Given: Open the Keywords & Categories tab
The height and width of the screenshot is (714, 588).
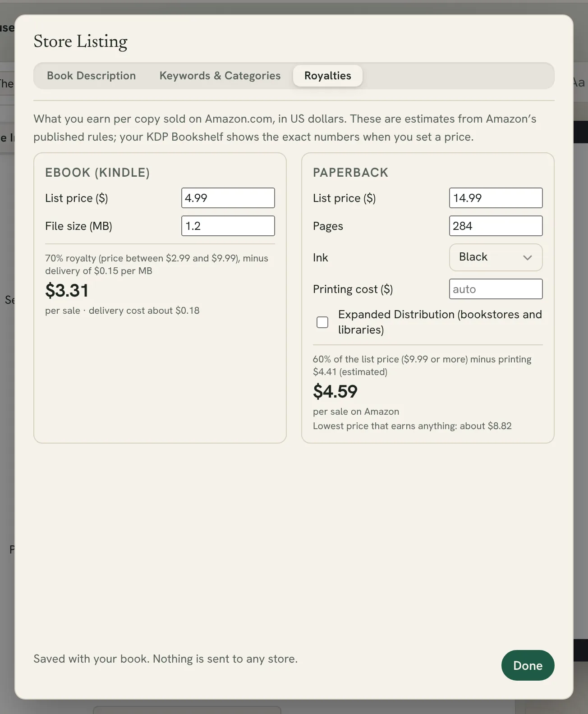Looking at the screenshot, I should pos(220,76).
